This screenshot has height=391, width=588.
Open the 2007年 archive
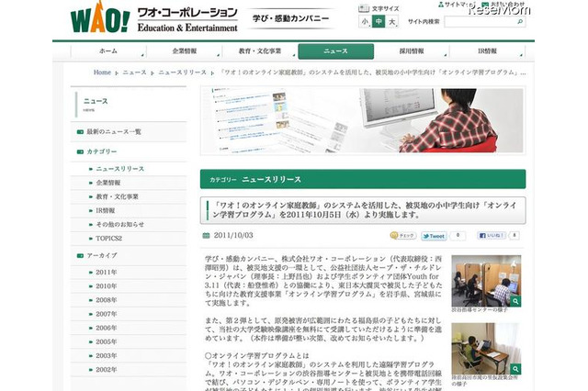pyautogui.click(x=107, y=314)
